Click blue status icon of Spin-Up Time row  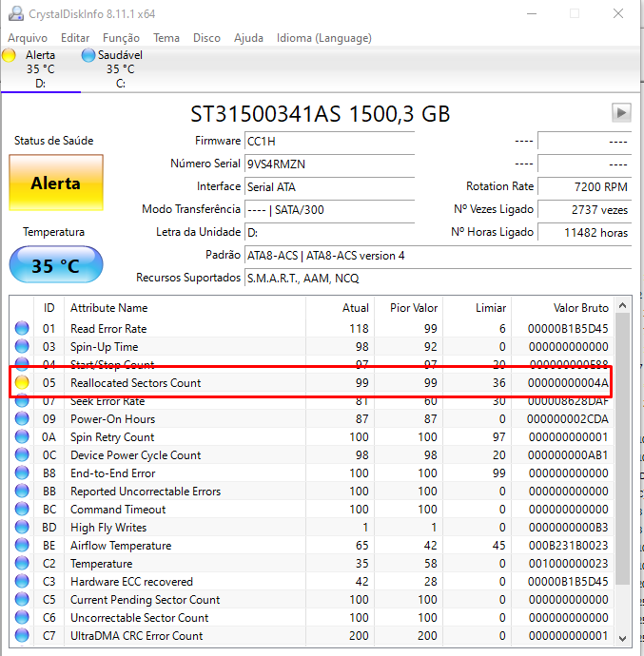[x=22, y=346]
